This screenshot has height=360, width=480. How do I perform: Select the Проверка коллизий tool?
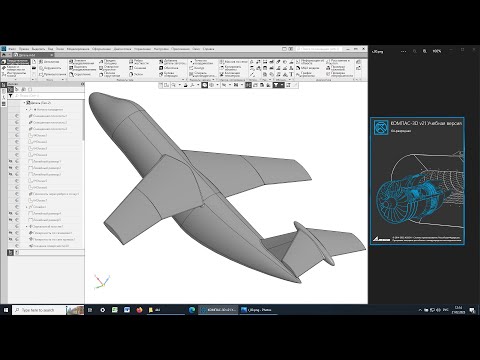[336, 68]
